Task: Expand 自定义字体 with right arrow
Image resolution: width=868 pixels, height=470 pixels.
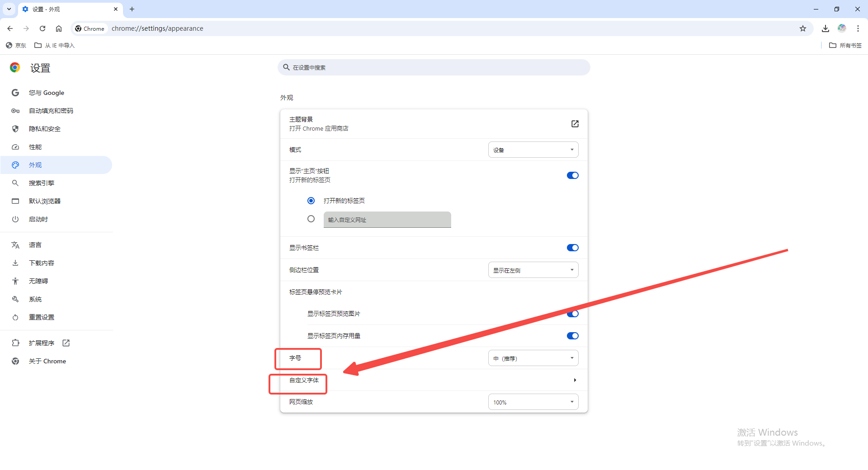Action: pyautogui.click(x=575, y=380)
